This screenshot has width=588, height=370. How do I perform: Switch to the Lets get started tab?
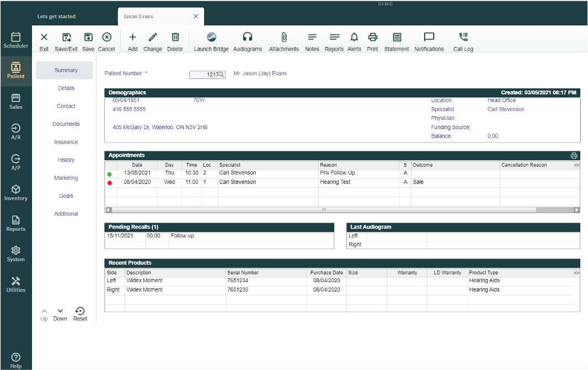point(55,17)
